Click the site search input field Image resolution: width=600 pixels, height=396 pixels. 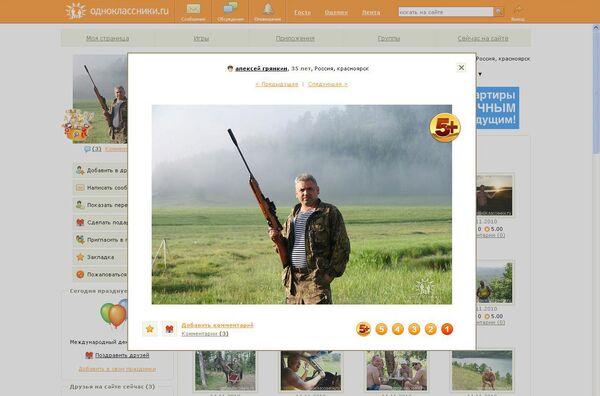pos(446,12)
